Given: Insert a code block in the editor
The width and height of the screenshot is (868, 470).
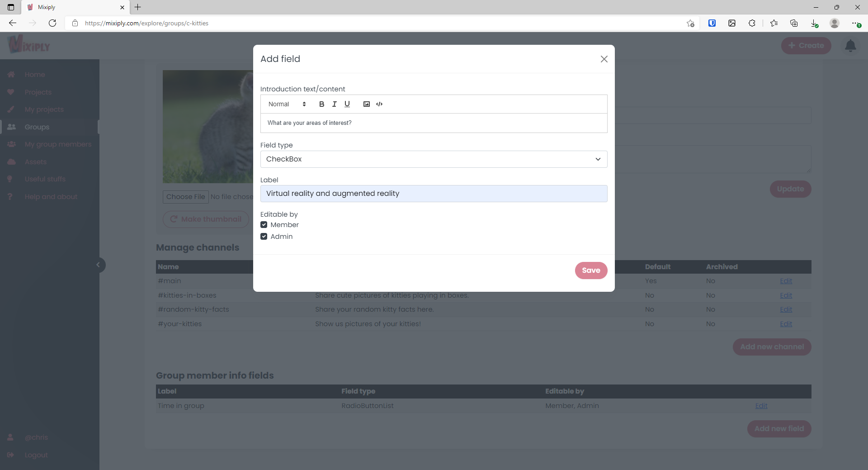Looking at the screenshot, I should point(379,104).
